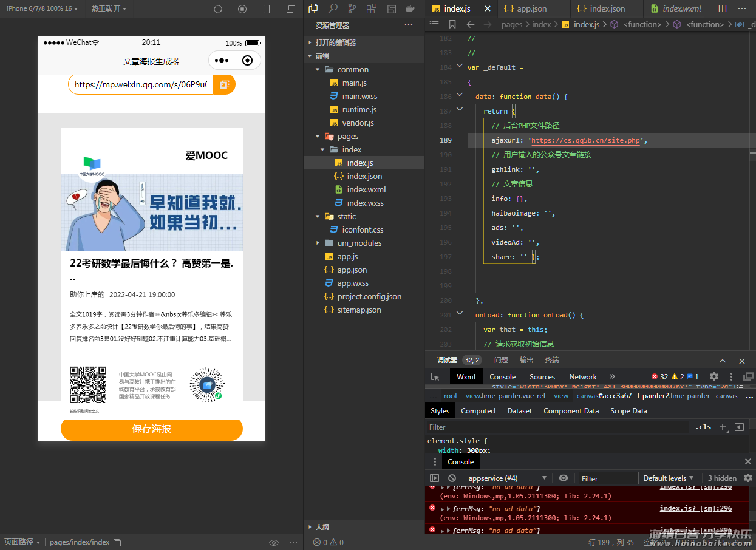Toggle the eye icon in bottom status bar
Screen dimensions: 756x550
pos(274,542)
